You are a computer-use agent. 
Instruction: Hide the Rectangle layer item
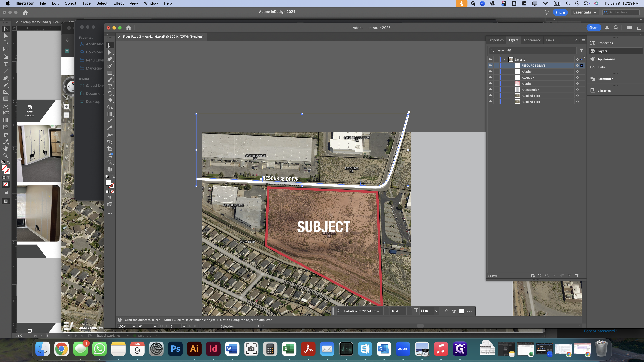pos(490,89)
